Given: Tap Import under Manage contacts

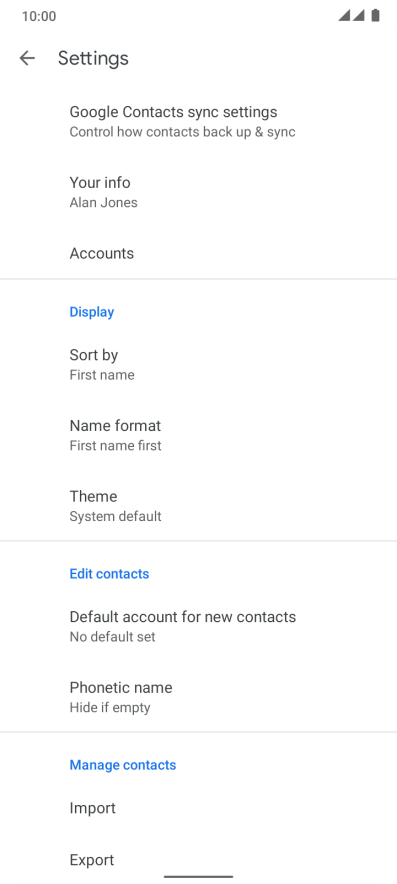Looking at the screenshot, I should click(x=198, y=808).
